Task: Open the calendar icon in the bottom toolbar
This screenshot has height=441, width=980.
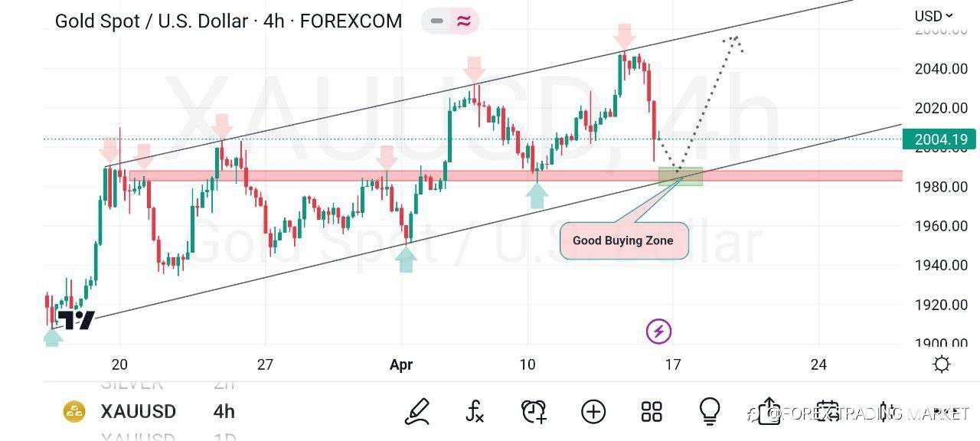Action: click(827, 412)
